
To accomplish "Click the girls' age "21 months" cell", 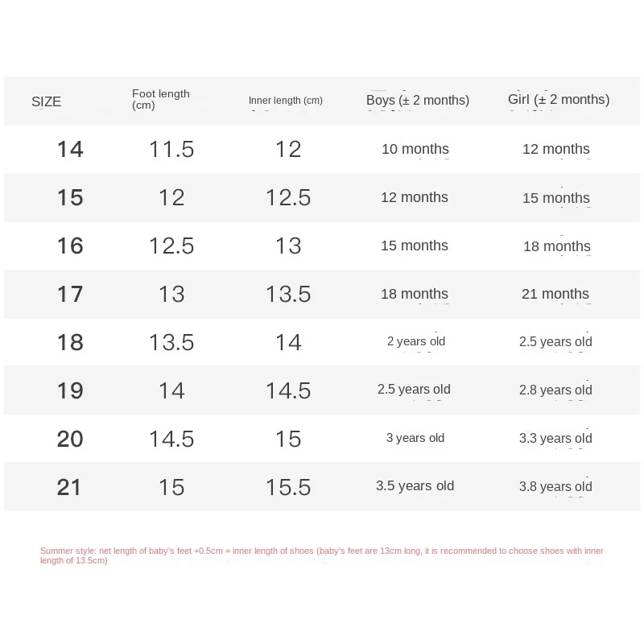I will (555, 294).
